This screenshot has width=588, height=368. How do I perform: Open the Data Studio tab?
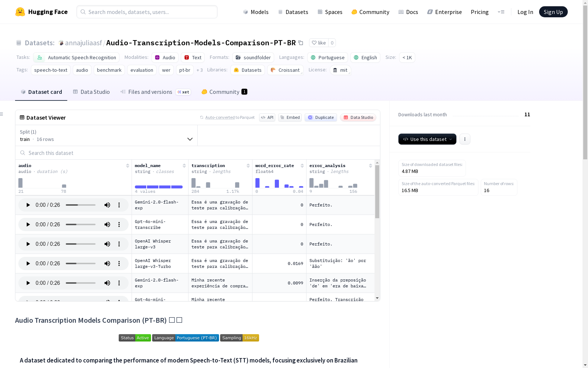(x=92, y=92)
